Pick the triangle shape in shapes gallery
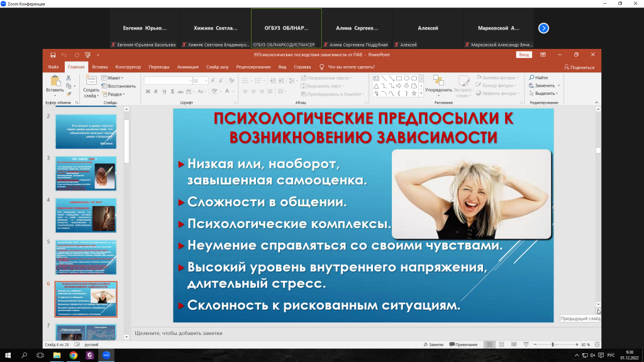 [x=376, y=85]
